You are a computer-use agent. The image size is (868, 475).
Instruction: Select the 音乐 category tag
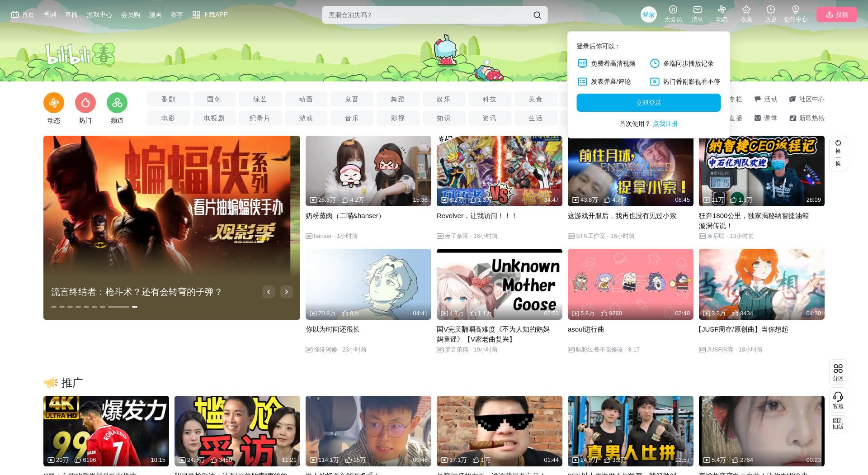point(352,118)
